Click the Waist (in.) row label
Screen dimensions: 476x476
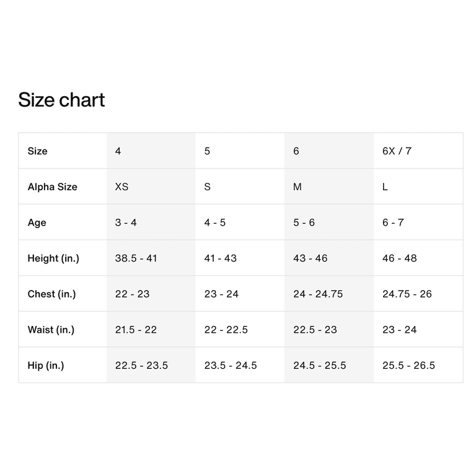pyautogui.click(x=51, y=330)
